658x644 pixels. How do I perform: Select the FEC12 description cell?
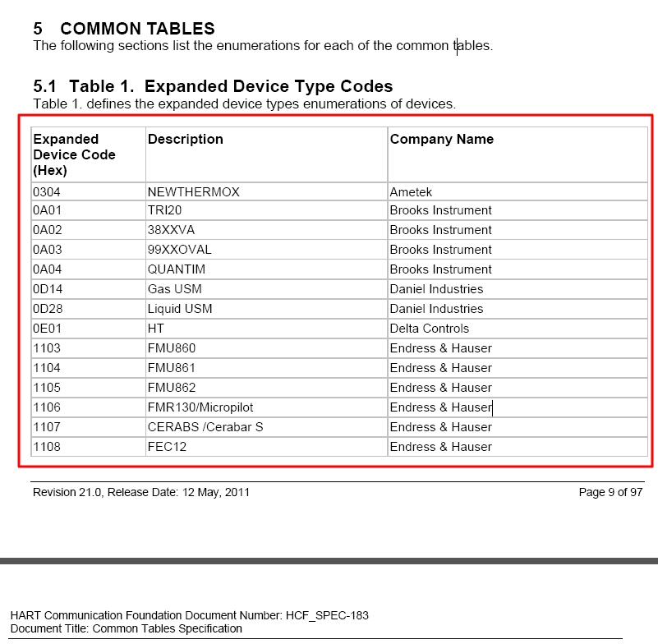tap(167, 447)
